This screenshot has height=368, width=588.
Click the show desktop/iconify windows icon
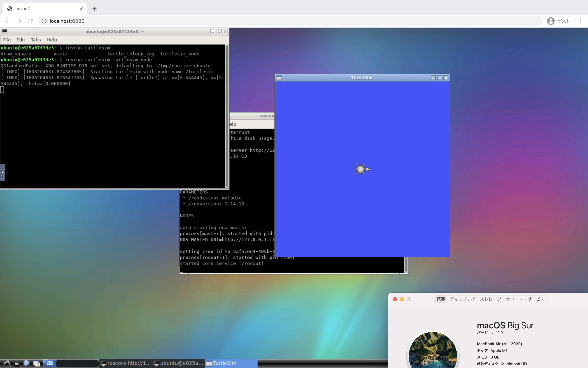pyautogui.click(x=37, y=364)
